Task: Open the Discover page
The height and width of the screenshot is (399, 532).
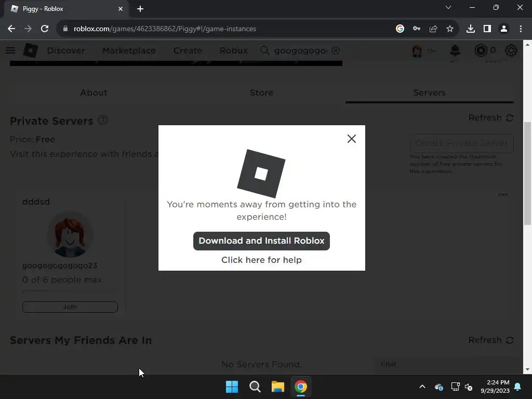Action: 66,50
